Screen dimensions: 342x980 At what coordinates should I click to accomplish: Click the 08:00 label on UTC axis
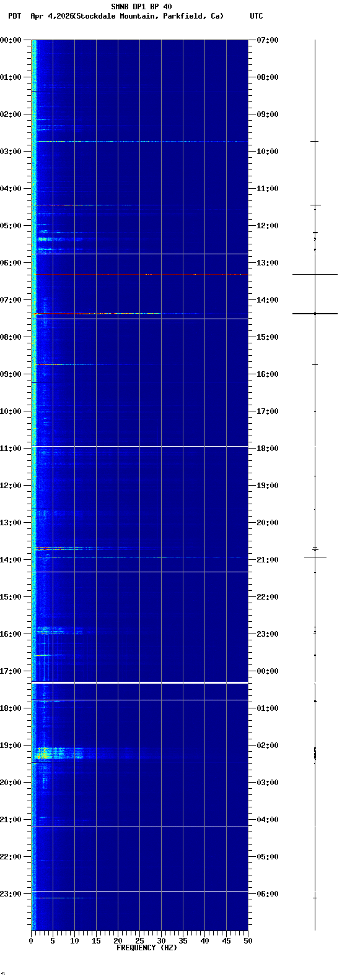click(x=268, y=77)
